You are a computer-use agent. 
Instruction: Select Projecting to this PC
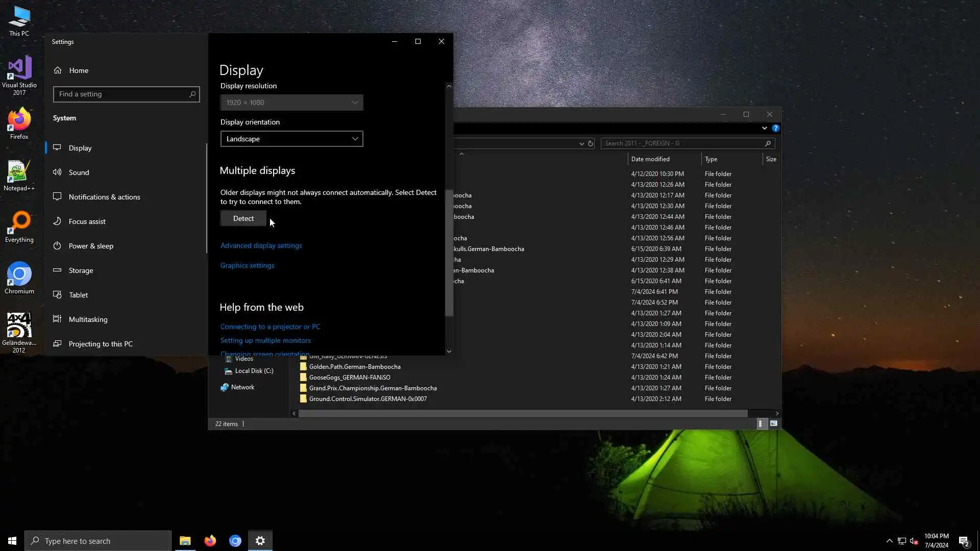(x=101, y=344)
